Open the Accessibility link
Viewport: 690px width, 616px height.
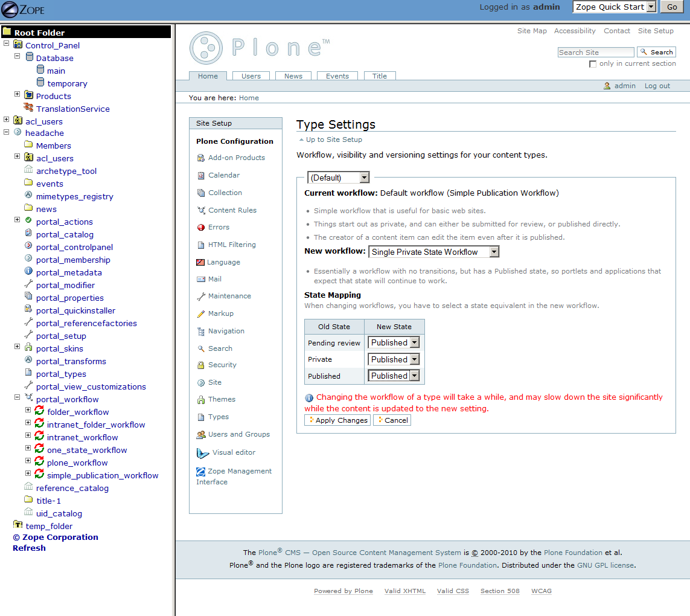575,31
